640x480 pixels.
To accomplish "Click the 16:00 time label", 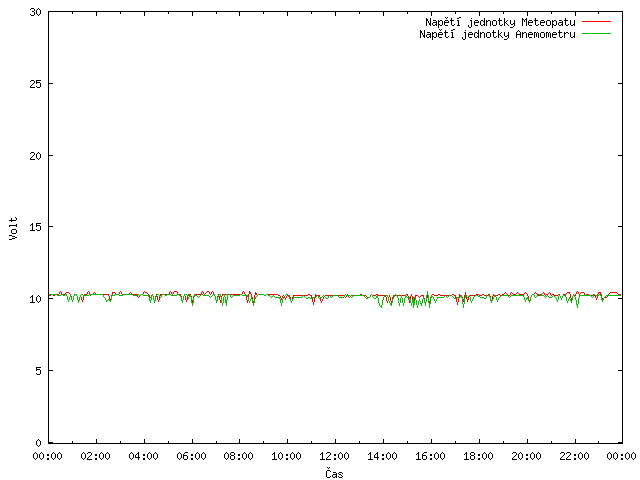I will click(430, 456).
